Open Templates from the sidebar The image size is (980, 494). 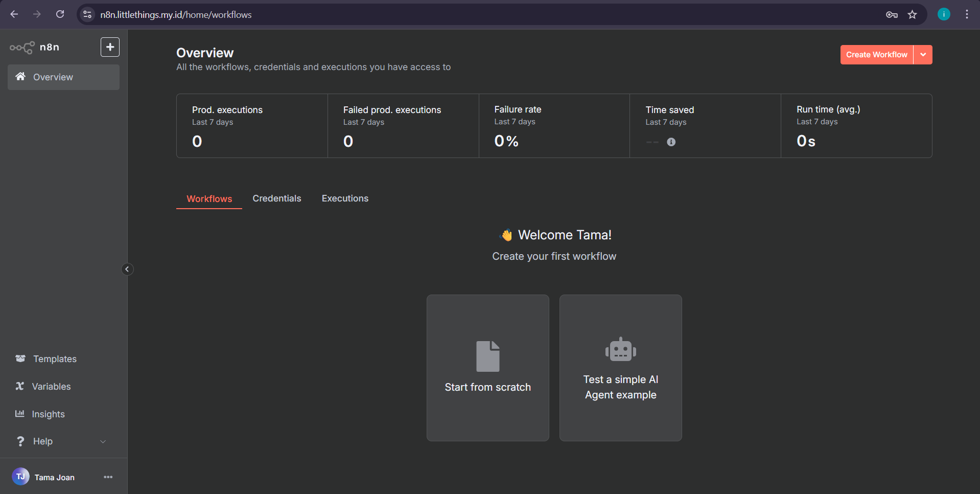coord(55,359)
